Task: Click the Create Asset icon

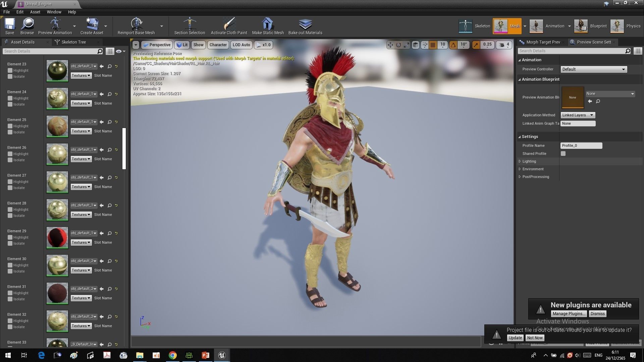Action: (x=92, y=26)
